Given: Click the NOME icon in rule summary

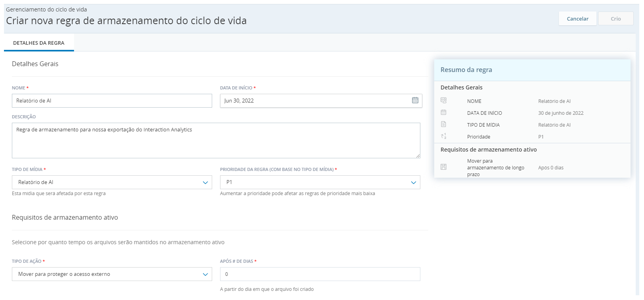Looking at the screenshot, I should [444, 101].
